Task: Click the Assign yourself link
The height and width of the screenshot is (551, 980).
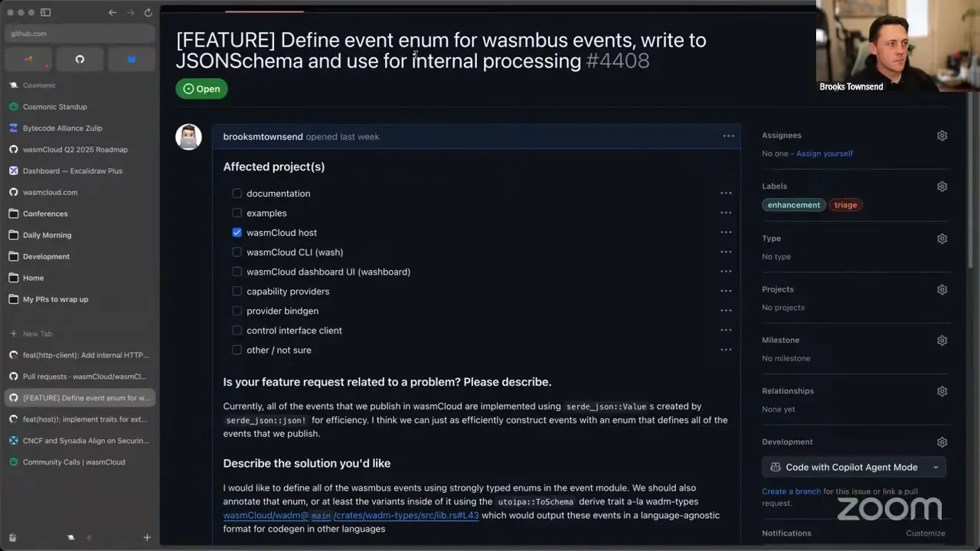Action: click(x=825, y=154)
